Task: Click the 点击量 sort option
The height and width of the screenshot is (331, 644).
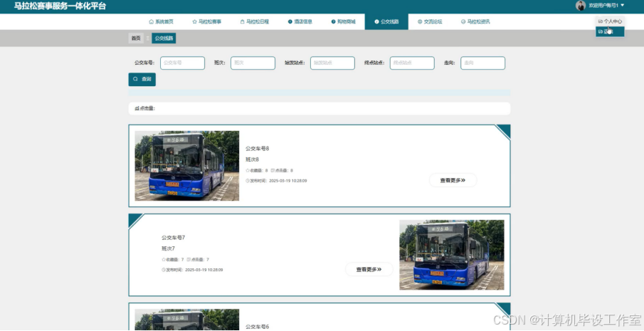Action: 145,109
